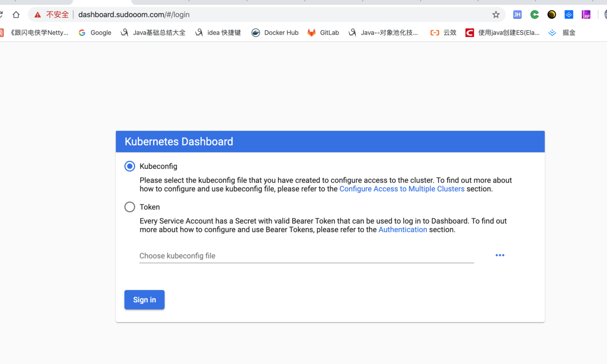Open the Docker Hub bookmark
Screen dimensions: 607x364
click(x=275, y=33)
